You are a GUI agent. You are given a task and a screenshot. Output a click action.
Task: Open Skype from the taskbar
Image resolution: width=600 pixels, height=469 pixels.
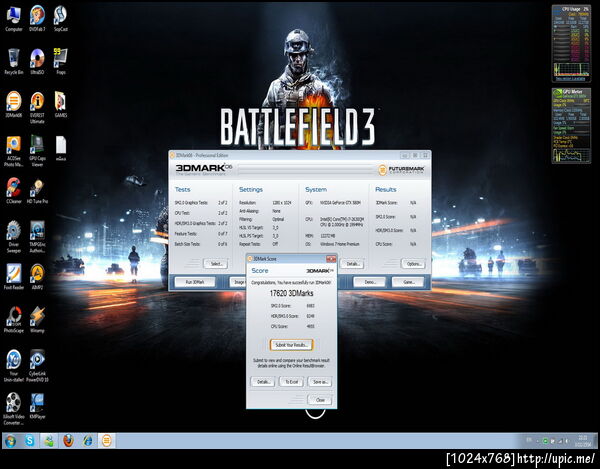click(x=29, y=441)
